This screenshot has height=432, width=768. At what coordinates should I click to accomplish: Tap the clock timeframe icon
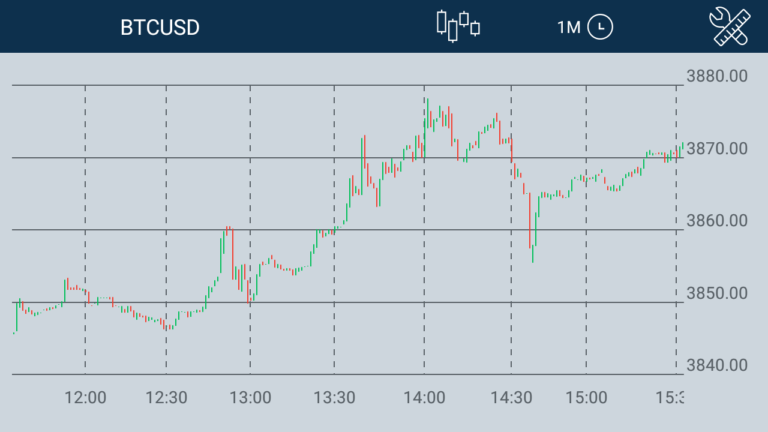pyautogui.click(x=600, y=27)
